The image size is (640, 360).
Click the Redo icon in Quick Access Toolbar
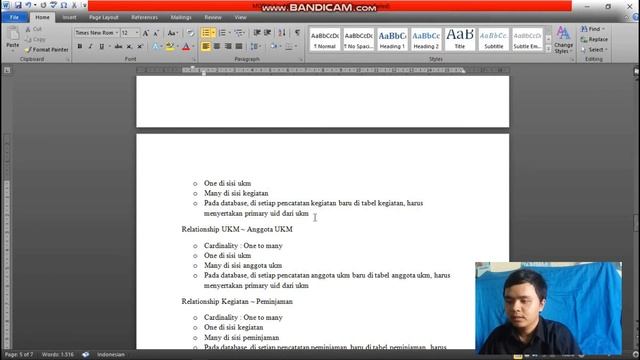click(43, 5)
